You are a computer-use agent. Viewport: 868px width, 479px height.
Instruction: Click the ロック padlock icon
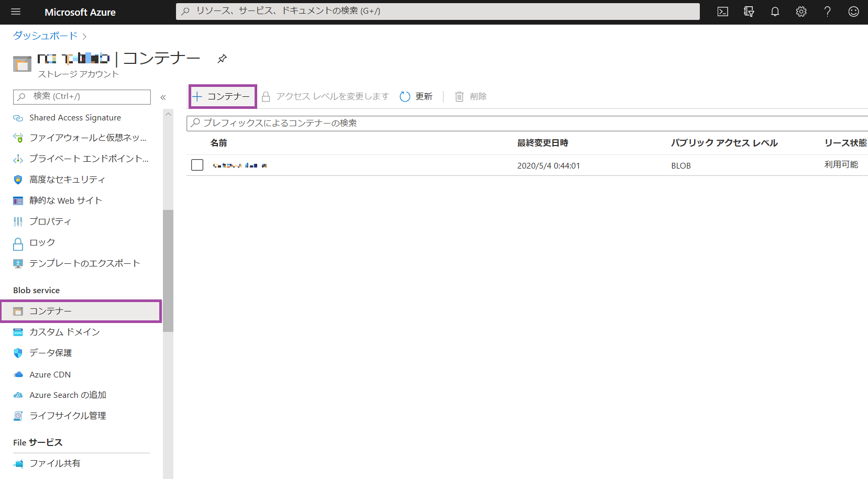click(18, 244)
